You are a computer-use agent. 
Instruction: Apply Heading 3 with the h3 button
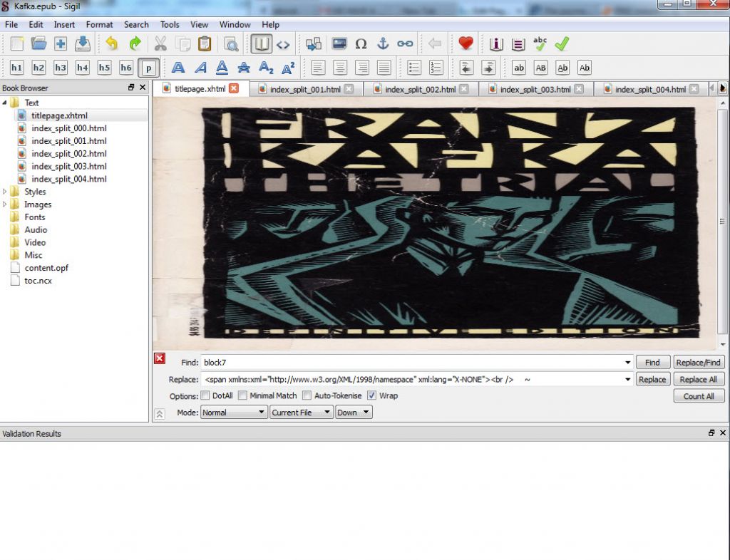tap(61, 68)
